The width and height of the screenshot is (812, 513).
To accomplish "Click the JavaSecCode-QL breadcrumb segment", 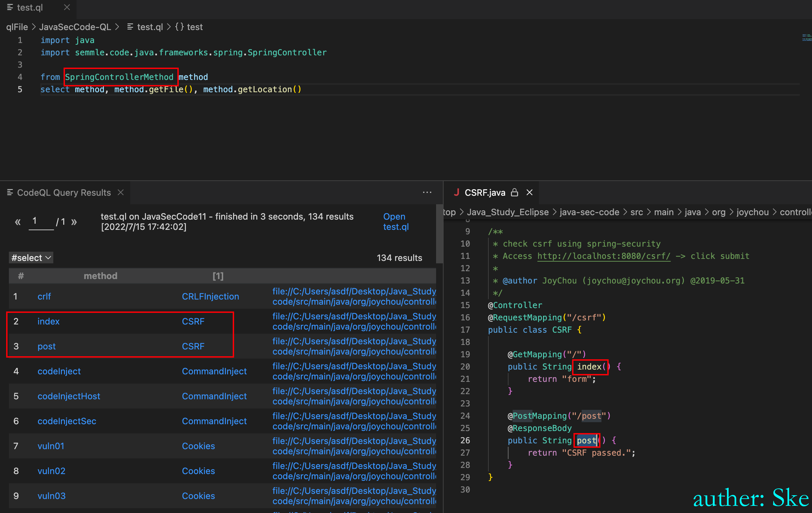I will [x=75, y=27].
